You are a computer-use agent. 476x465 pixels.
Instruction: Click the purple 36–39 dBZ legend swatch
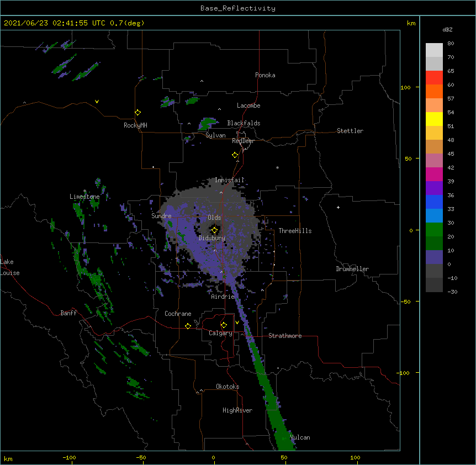434,188
